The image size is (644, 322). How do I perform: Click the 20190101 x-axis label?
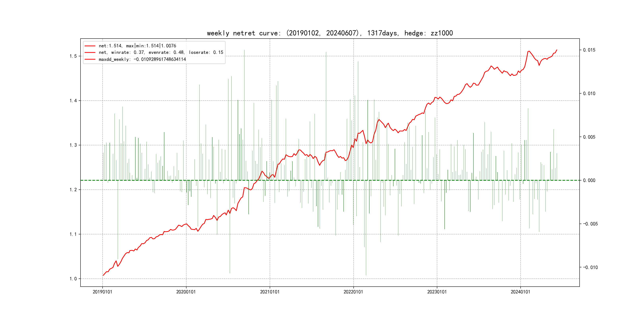pyautogui.click(x=103, y=292)
